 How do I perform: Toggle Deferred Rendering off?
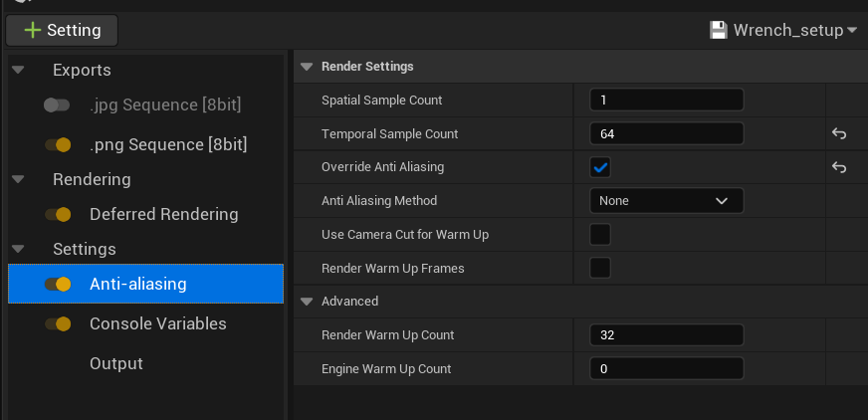pyautogui.click(x=57, y=214)
